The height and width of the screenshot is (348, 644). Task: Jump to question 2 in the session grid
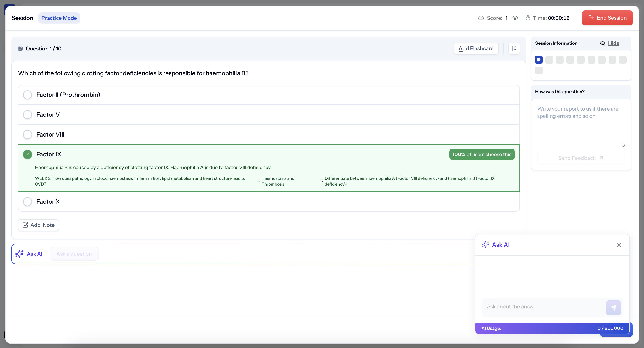pos(549,60)
